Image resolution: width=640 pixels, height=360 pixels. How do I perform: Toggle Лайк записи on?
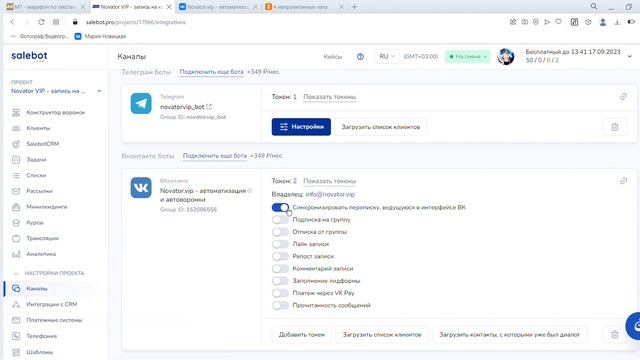(x=280, y=244)
